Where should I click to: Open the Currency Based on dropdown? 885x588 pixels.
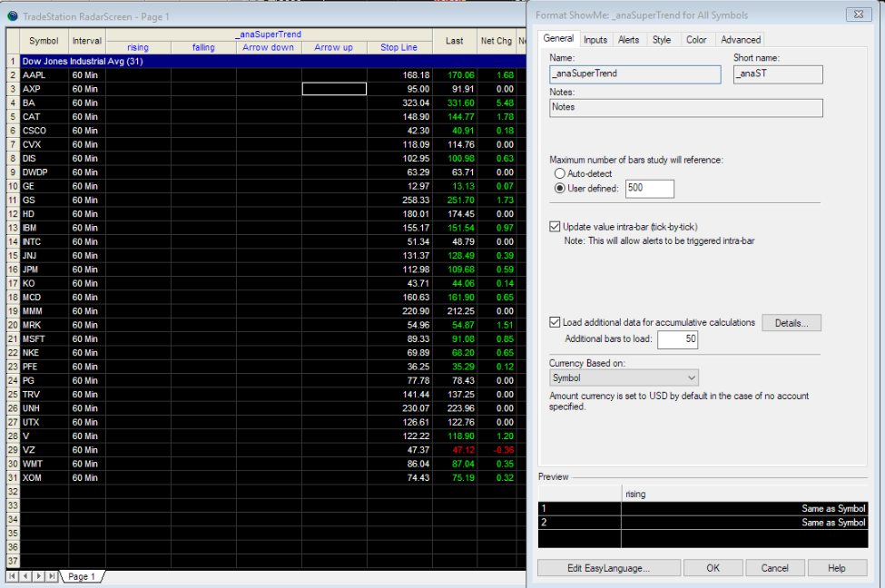[624, 378]
